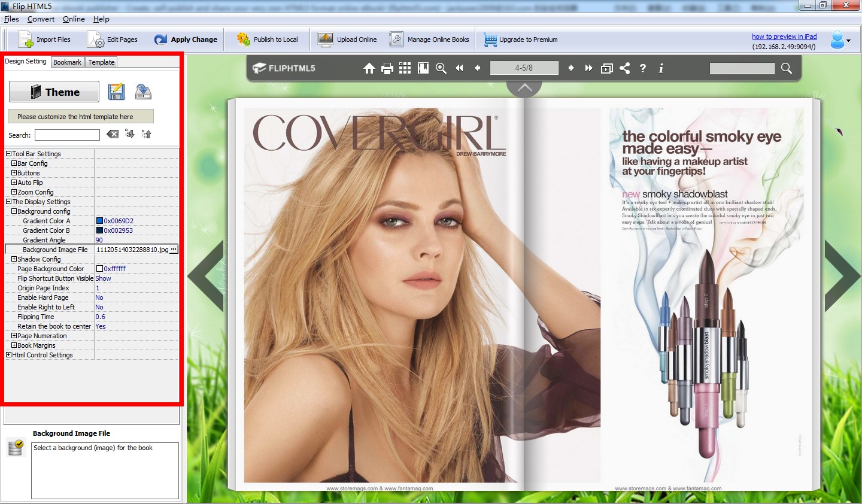This screenshot has width=862, height=504.
Task: Jump to the last page
Action: (x=589, y=68)
